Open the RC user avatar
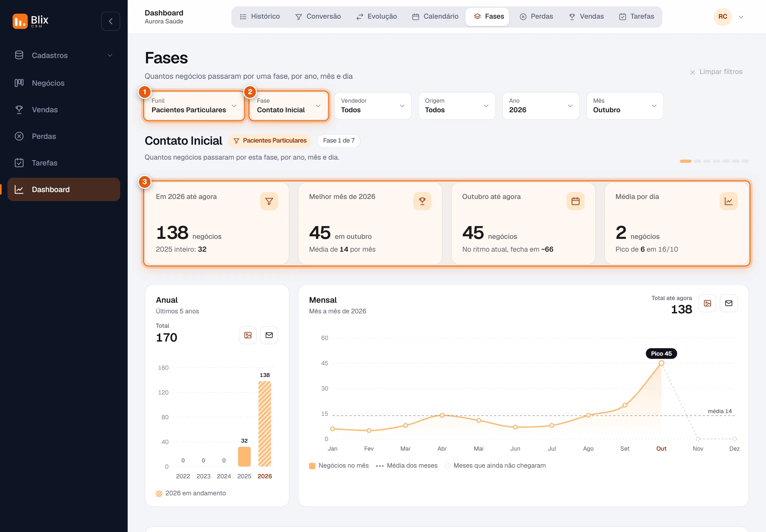The image size is (766, 532). point(722,17)
